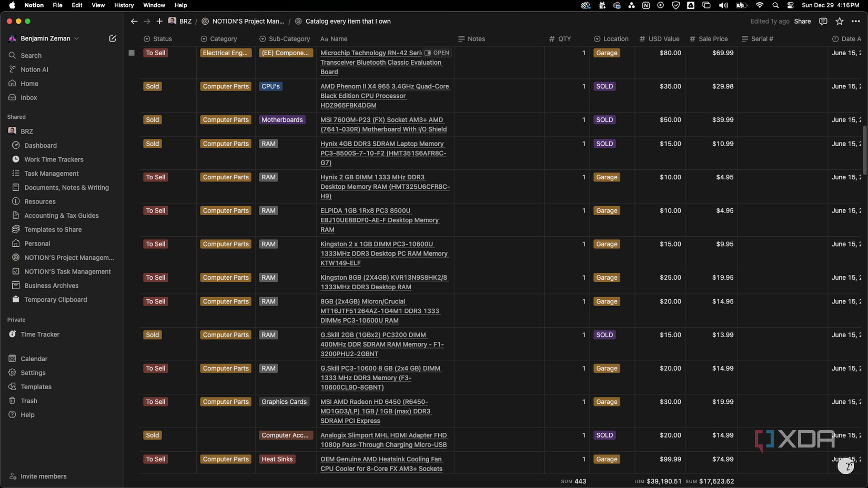
Task: Open Task Management page
Action: point(51,174)
